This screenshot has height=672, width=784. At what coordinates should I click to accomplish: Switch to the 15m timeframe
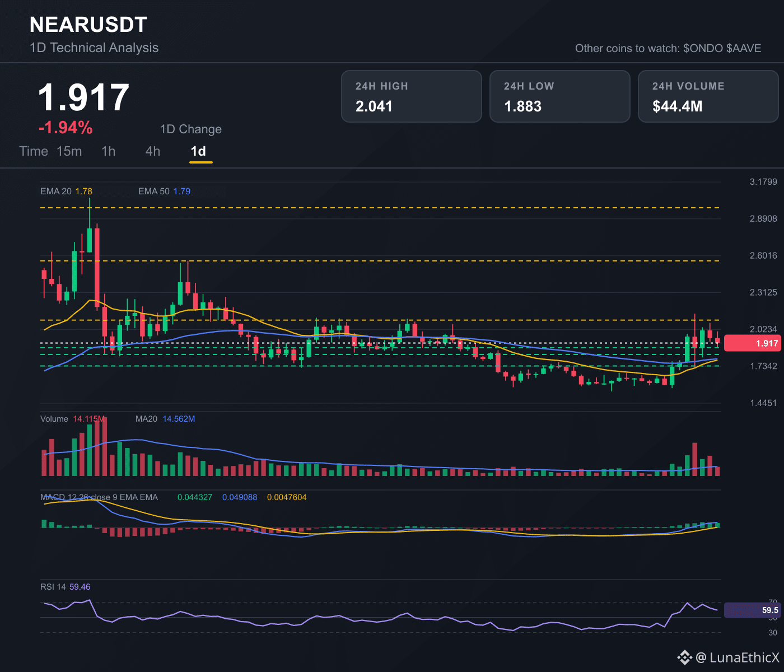(69, 151)
